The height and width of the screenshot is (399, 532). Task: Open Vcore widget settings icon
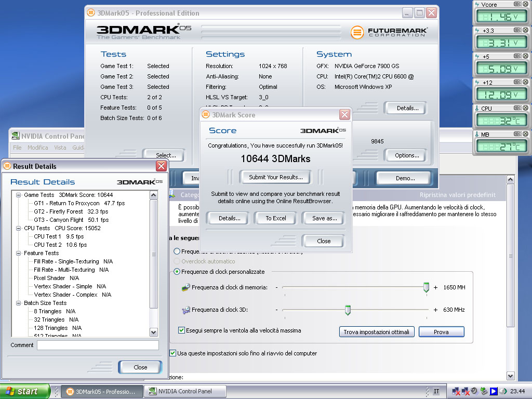[517, 4]
